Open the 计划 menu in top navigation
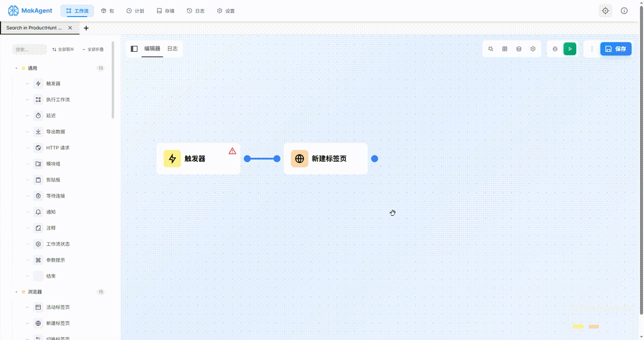The width and height of the screenshot is (644, 340). click(135, 11)
